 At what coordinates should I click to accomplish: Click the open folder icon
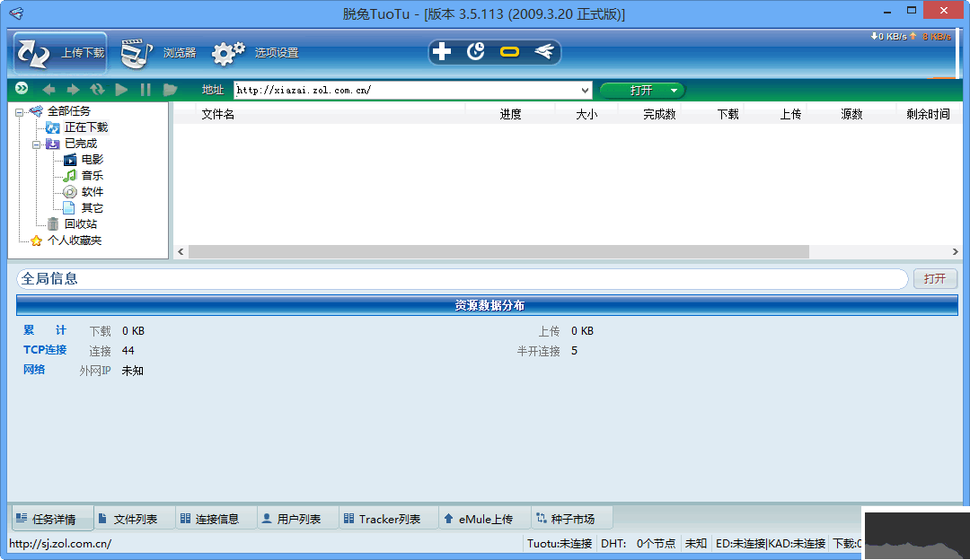coord(170,91)
